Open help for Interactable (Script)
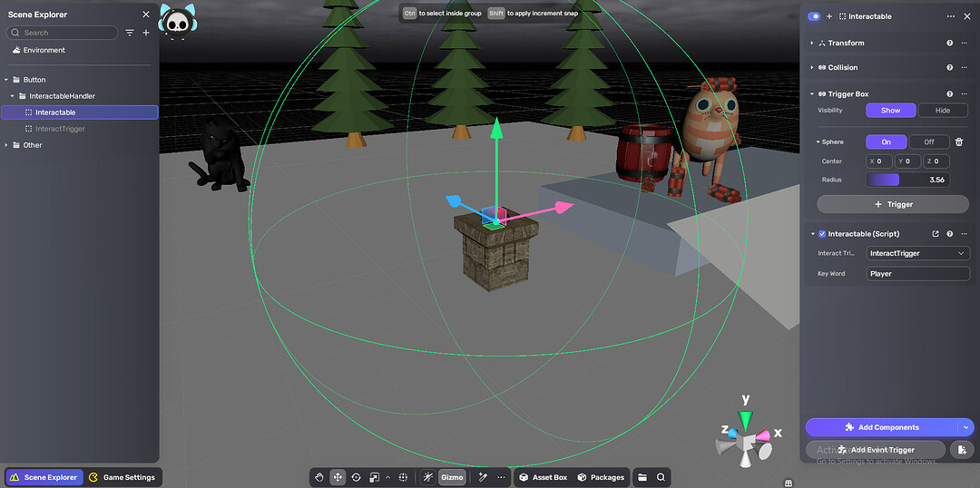The image size is (980, 488). pos(949,234)
